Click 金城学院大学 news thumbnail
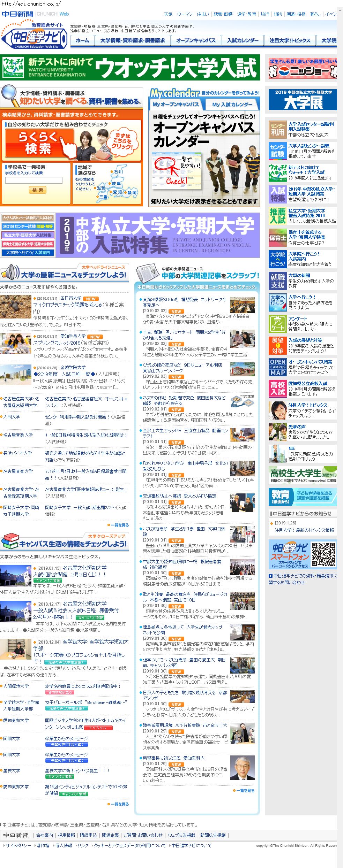The image size is (343, 868). (x=16, y=375)
